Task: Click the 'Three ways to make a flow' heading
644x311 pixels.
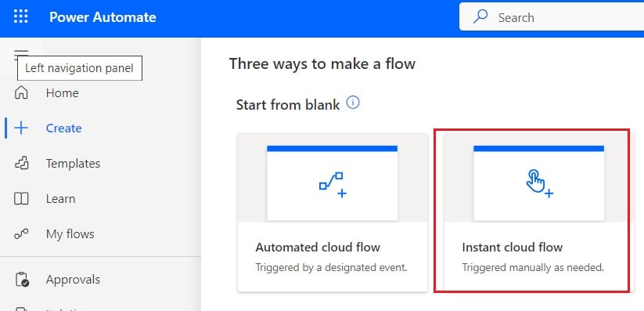Action: coord(322,64)
